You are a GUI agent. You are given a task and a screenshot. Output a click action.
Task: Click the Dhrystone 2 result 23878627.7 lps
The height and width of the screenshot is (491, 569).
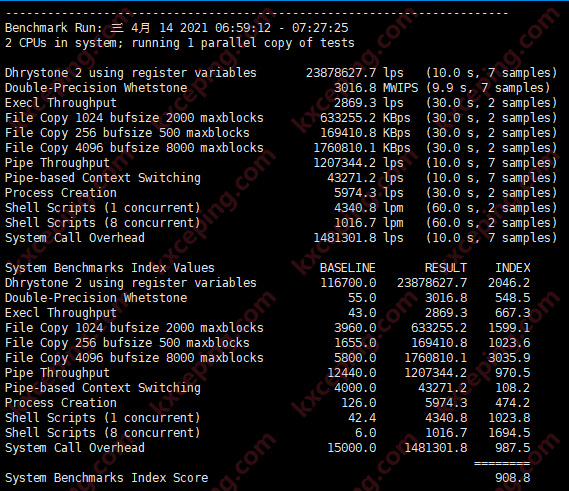coord(355,73)
